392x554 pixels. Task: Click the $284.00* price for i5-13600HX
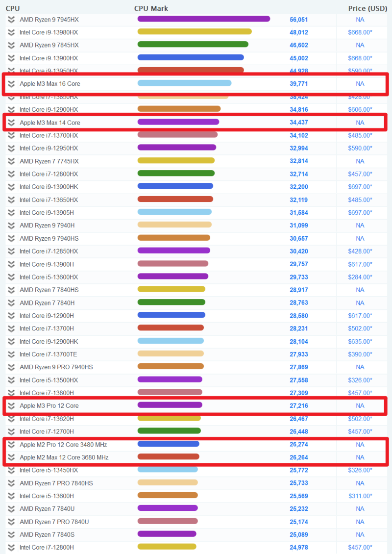click(x=360, y=277)
